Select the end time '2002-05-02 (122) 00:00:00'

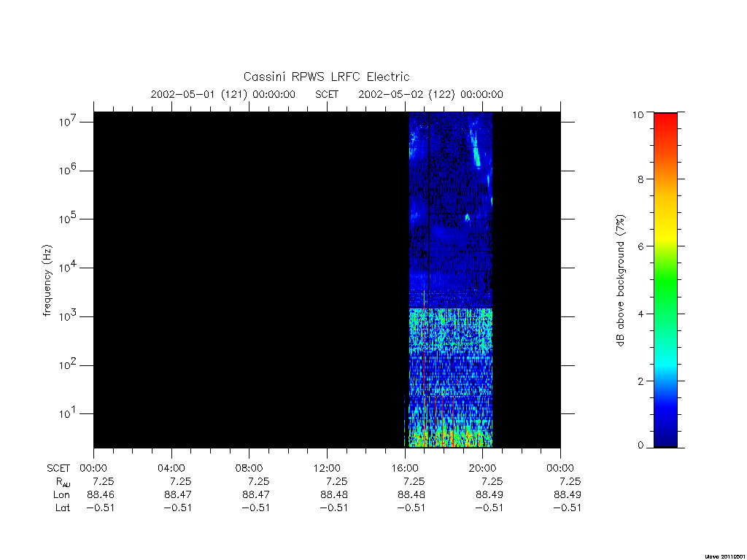point(430,94)
